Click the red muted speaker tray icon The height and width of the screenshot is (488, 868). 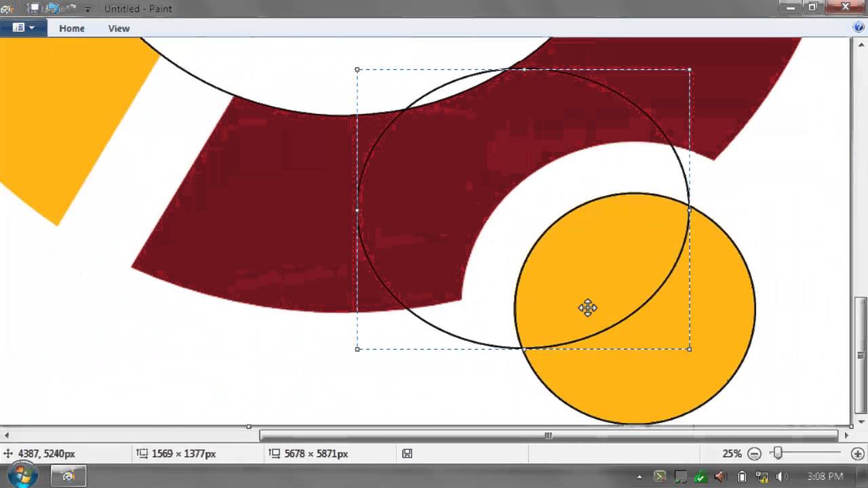(721, 476)
